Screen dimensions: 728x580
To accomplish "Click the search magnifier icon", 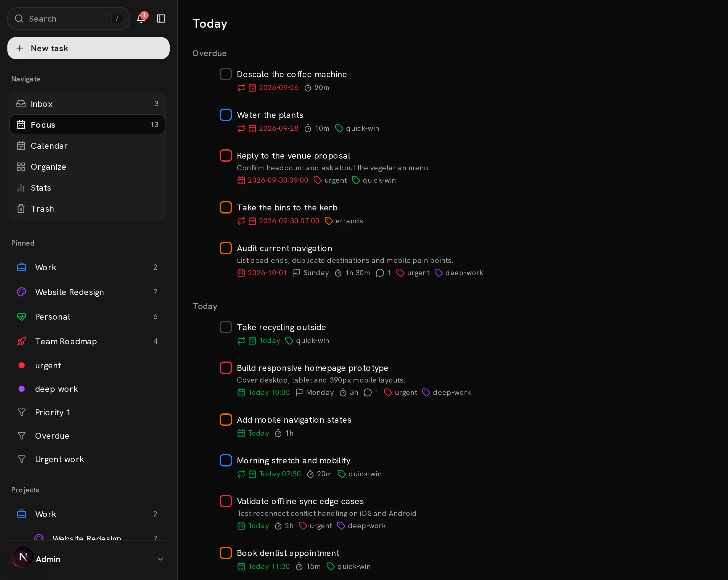I will click(19, 19).
